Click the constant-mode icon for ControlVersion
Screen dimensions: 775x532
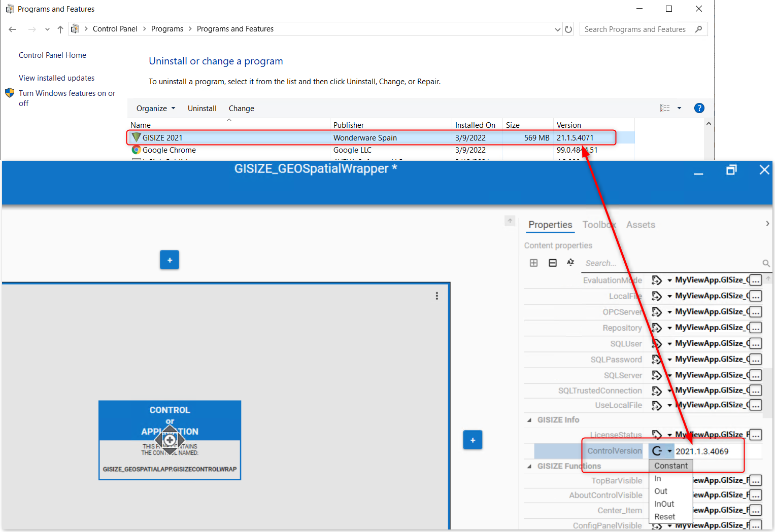click(x=657, y=451)
